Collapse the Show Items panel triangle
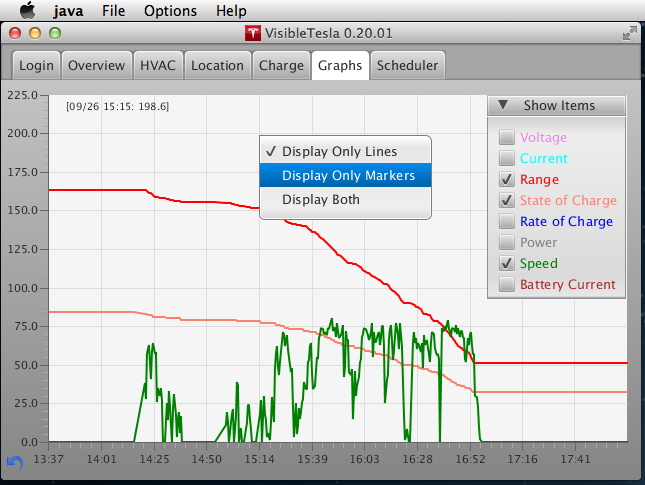Viewport: 645px width, 485px height. point(503,105)
